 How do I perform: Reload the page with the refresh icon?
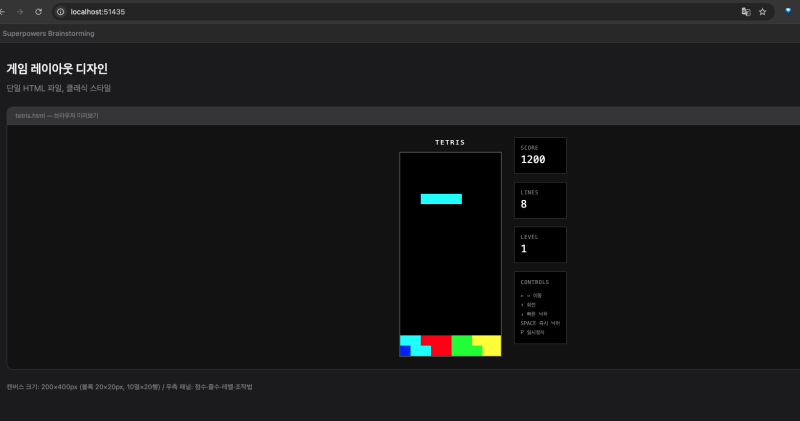pyautogui.click(x=38, y=12)
